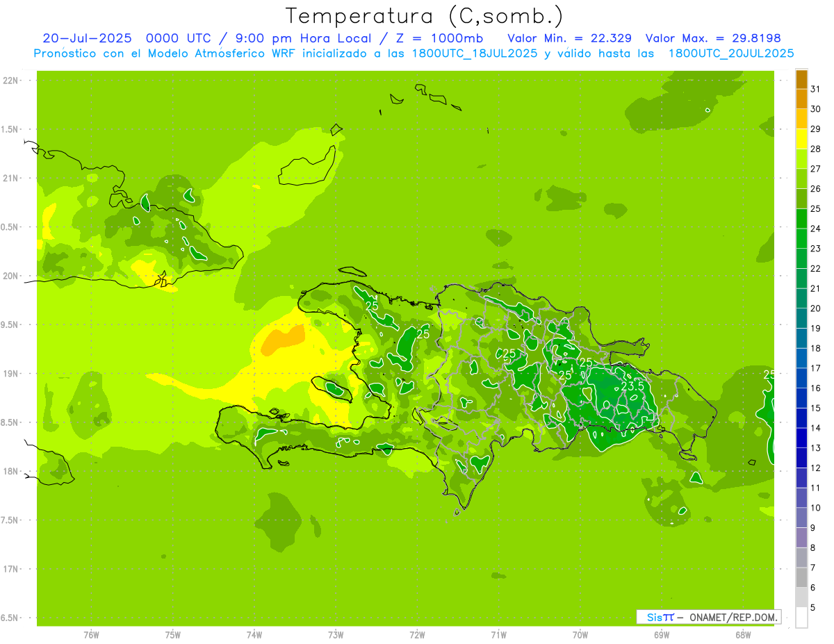The height and width of the screenshot is (644, 834).
Task: Select the legend value '20'
Action: (815, 308)
